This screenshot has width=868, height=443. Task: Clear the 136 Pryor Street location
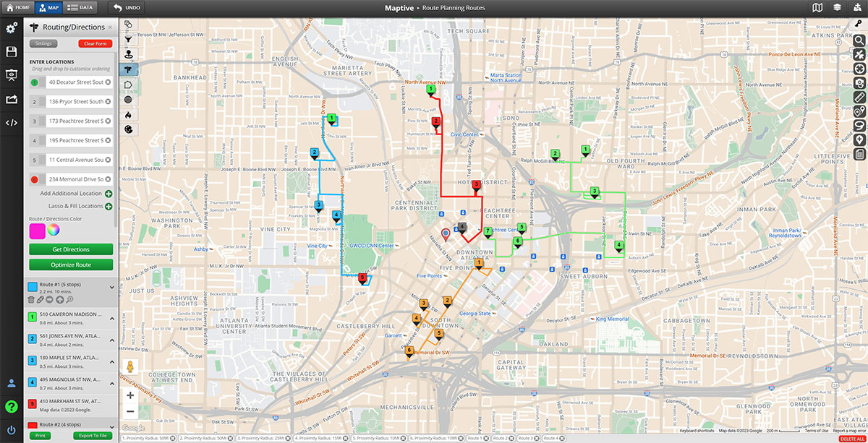[x=108, y=102]
